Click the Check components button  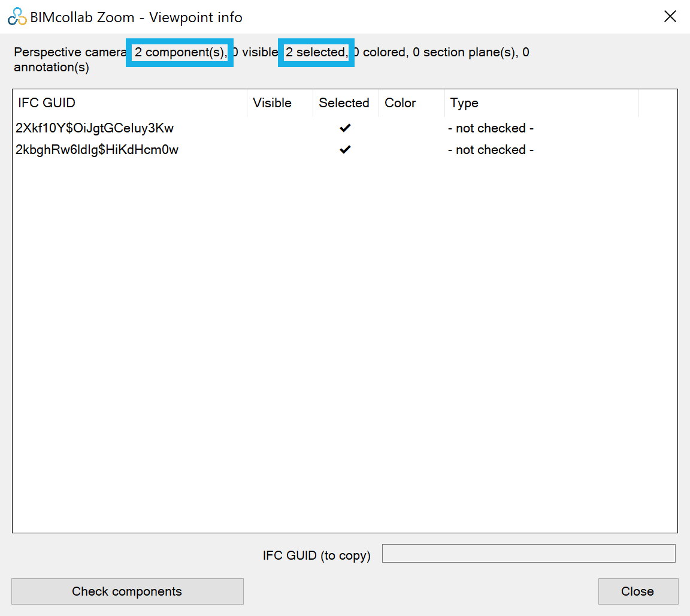(x=127, y=591)
